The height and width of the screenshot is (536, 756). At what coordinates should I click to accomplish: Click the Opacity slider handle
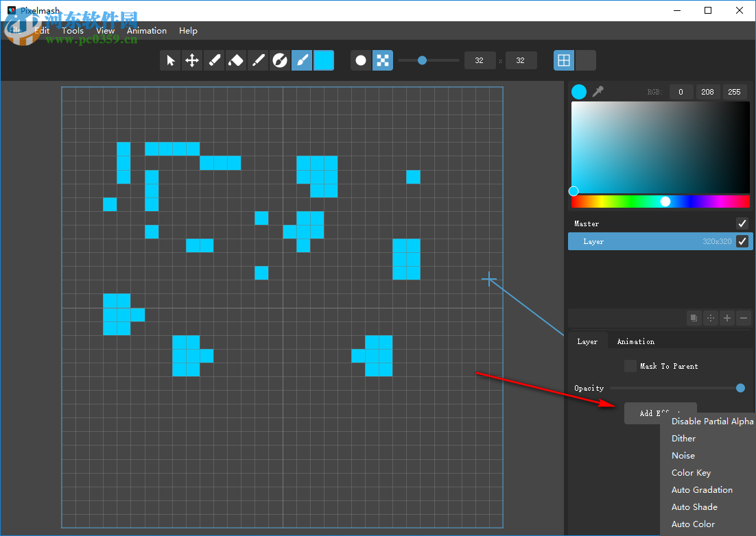pyautogui.click(x=740, y=388)
